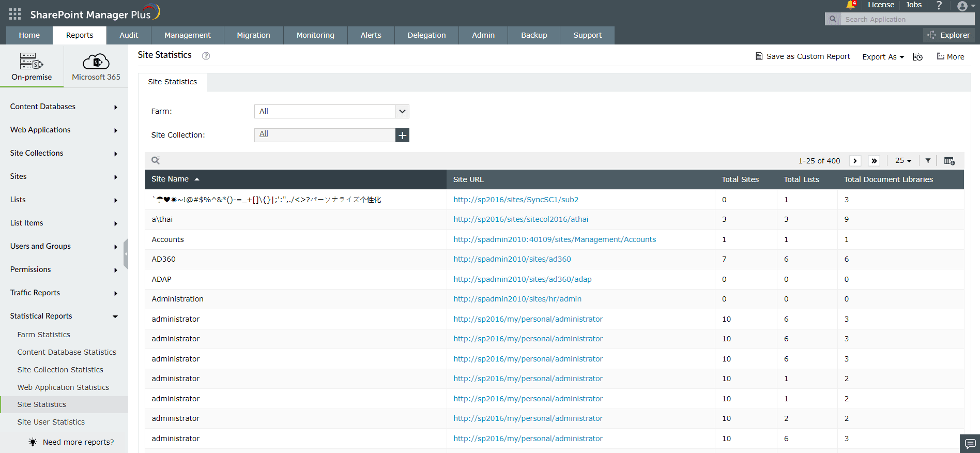Expand the Lists menu
The image size is (980, 453).
(x=64, y=200)
